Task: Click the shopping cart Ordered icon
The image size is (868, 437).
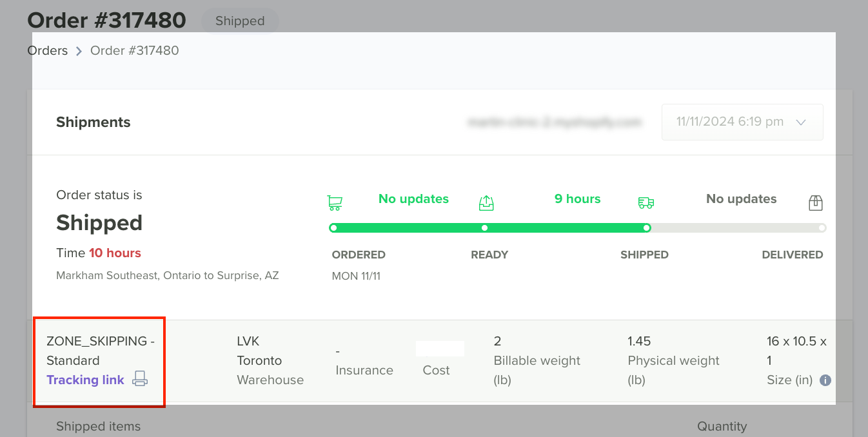Action: tap(335, 203)
